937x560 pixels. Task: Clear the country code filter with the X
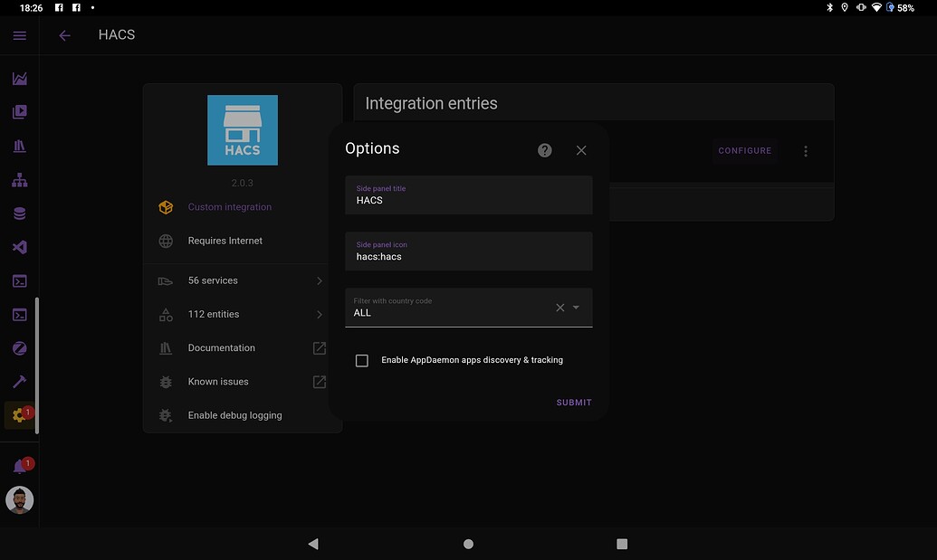(559, 308)
